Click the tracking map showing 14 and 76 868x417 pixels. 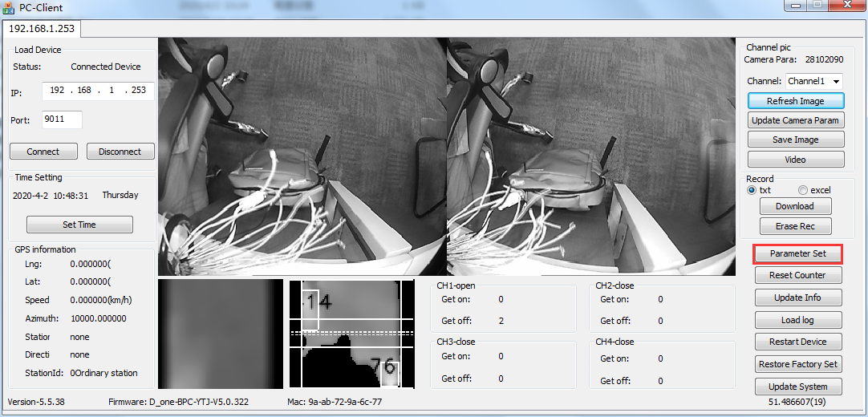352,334
